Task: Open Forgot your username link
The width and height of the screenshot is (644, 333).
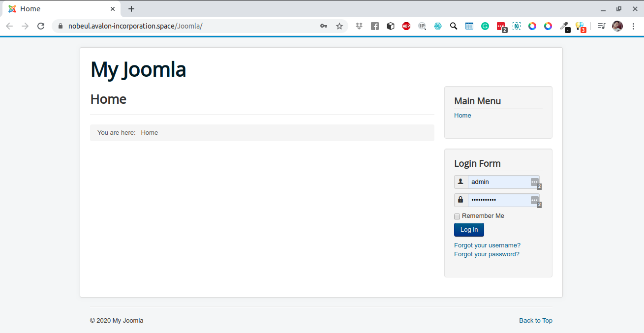Action: 487,245
